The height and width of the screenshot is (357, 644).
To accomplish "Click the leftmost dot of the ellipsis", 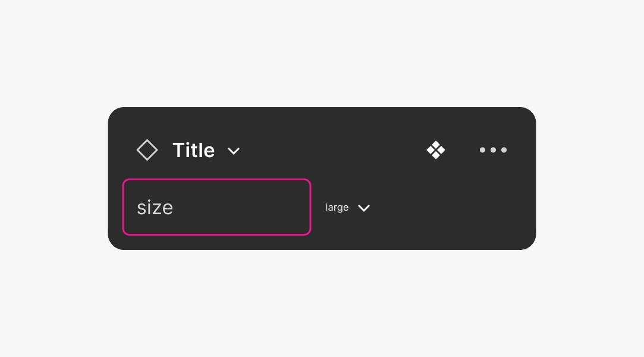I will point(483,150).
